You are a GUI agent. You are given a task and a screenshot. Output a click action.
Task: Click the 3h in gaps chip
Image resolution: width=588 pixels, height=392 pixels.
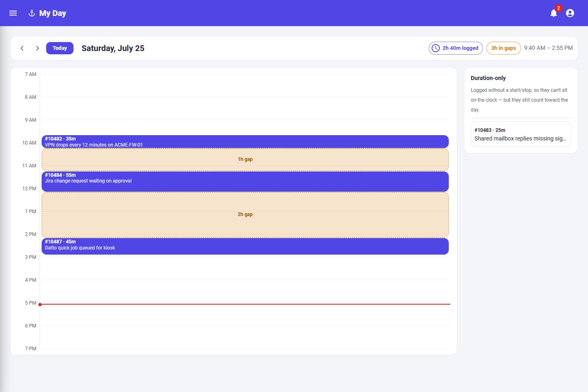pos(503,48)
